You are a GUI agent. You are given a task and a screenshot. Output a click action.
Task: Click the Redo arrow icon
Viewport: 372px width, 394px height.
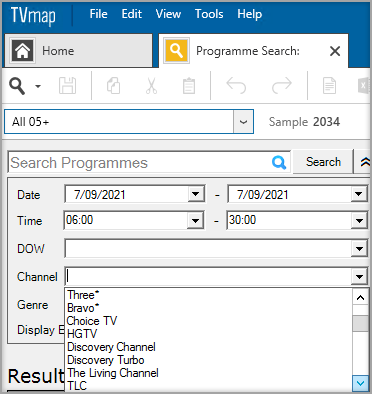(x=282, y=86)
